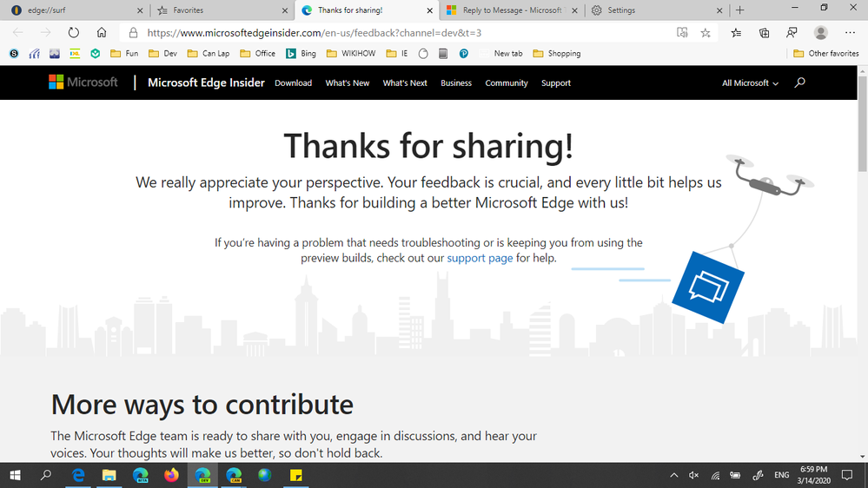The image size is (868, 488).
Task: Open Sticky Notes from the taskbar
Action: point(295,475)
